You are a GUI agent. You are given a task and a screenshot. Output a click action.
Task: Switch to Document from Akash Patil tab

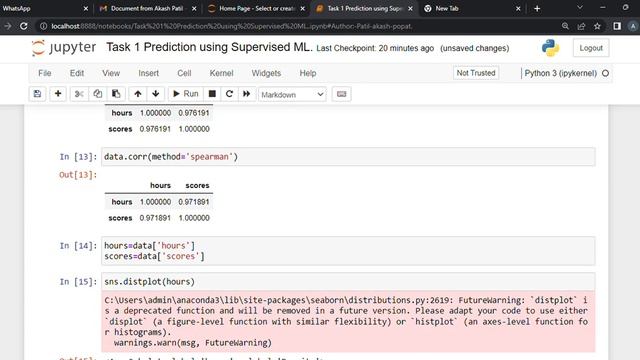tap(146, 8)
